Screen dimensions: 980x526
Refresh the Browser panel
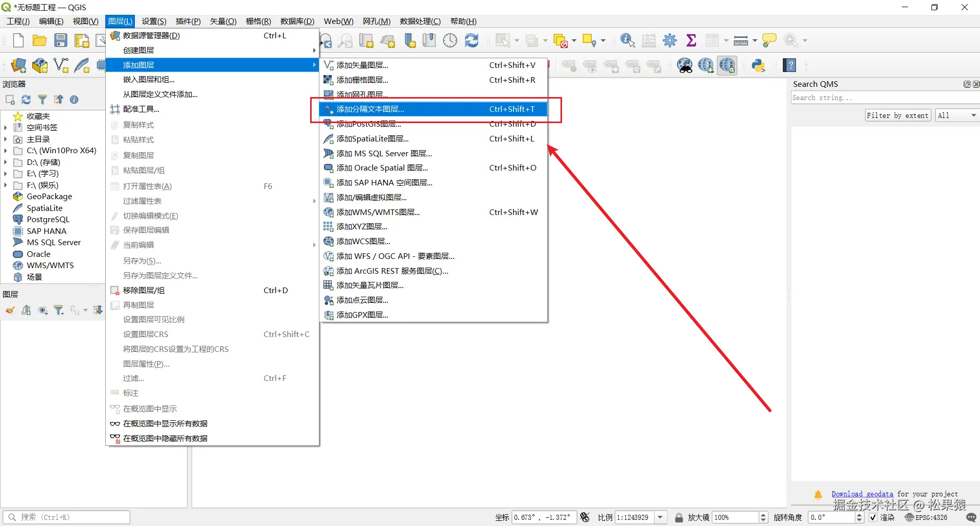26,100
